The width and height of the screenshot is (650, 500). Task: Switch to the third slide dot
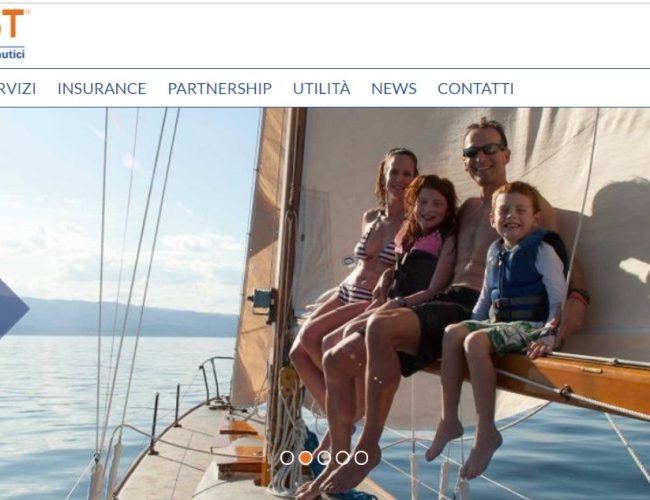pos(324,458)
